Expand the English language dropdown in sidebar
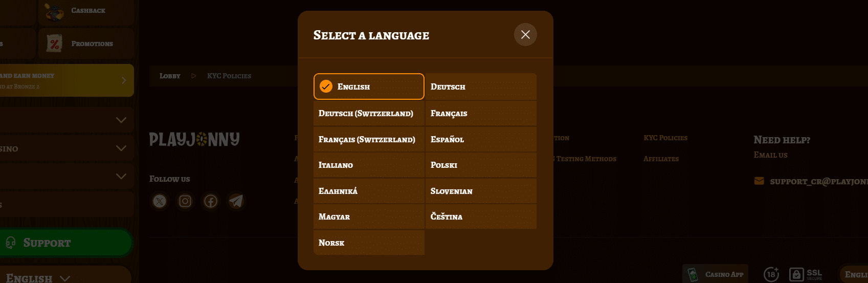The width and height of the screenshot is (868, 283). [65, 278]
